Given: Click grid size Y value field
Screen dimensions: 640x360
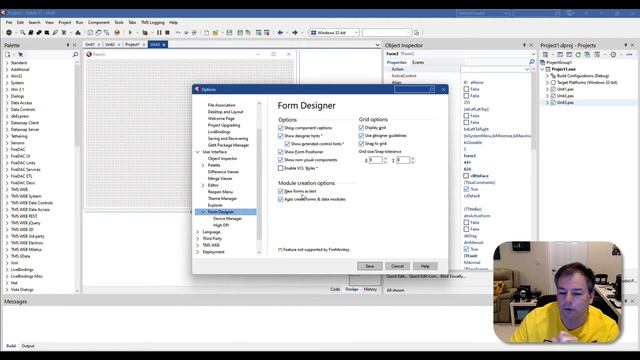Looking at the screenshot, I should click(402, 160).
